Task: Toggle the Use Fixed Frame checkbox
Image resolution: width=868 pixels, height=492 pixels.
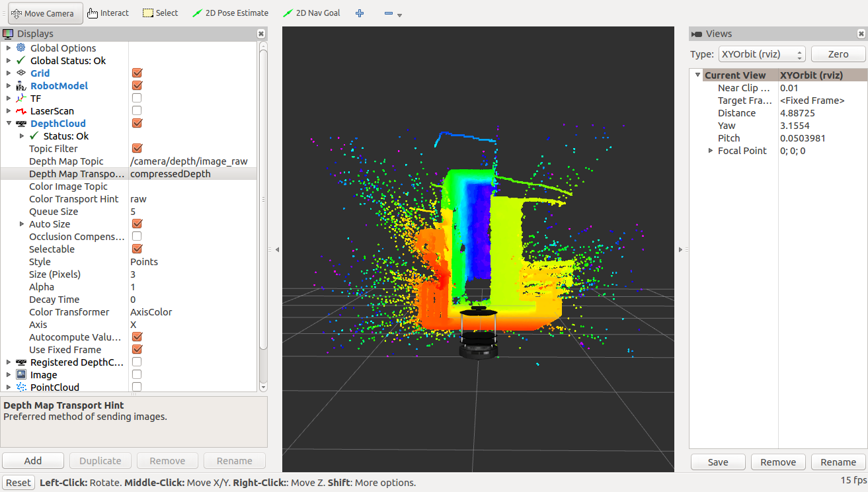Action: click(x=137, y=349)
